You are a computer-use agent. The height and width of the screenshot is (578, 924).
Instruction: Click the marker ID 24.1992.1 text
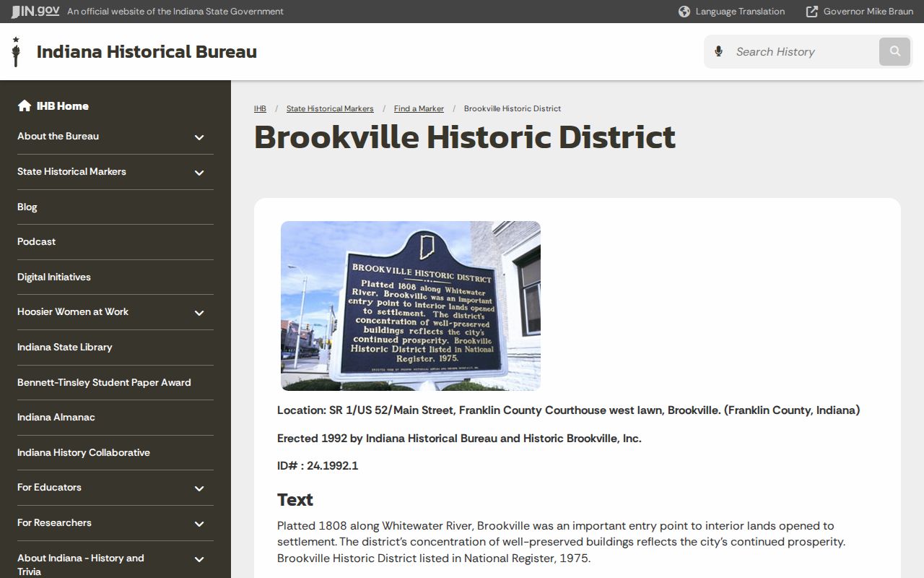pos(318,465)
